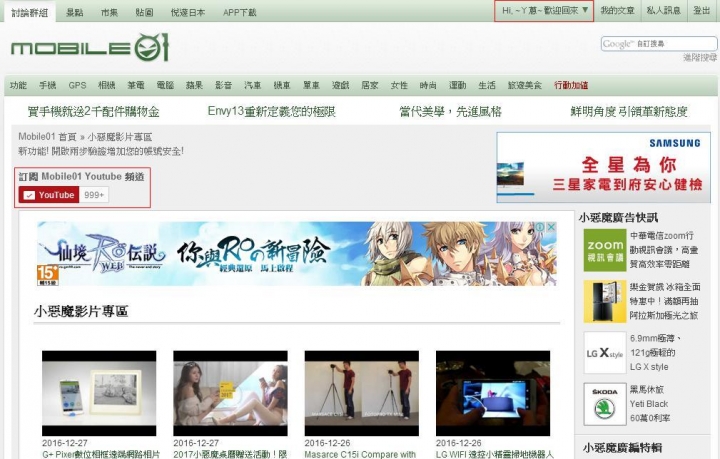Open the 手機 category
720x459 pixels.
(x=48, y=85)
